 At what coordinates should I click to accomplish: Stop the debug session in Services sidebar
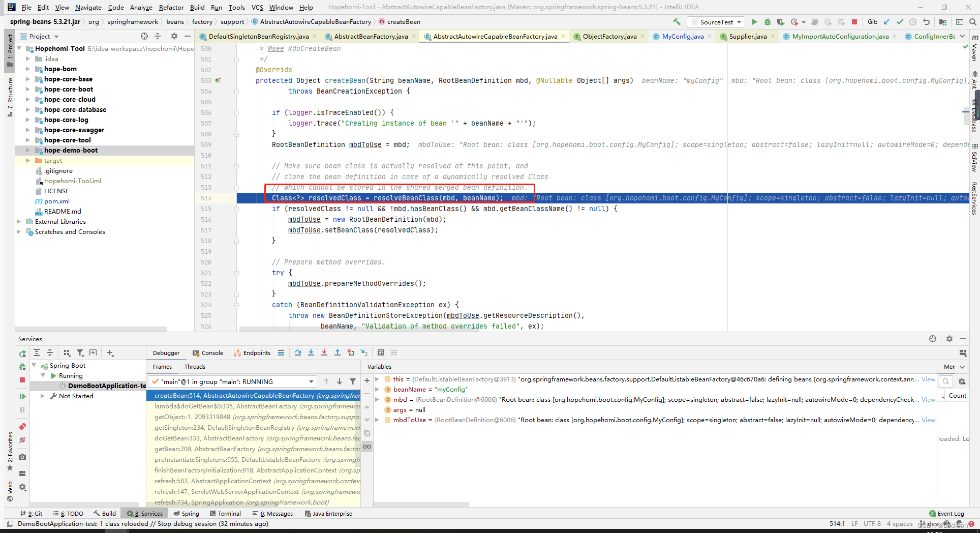pos(22,380)
